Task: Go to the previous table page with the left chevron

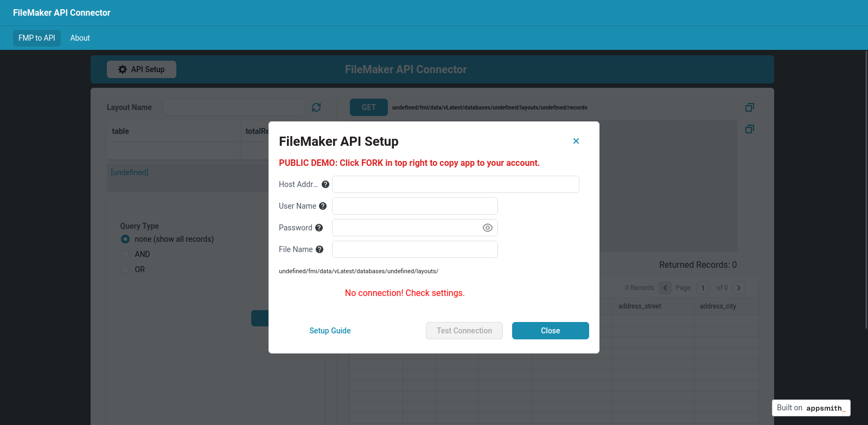Action: (x=665, y=288)
